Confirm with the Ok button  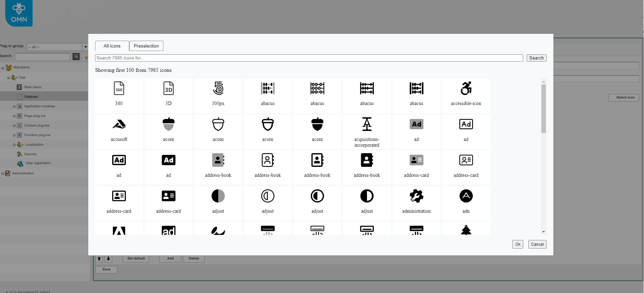(x=518, y=244)
